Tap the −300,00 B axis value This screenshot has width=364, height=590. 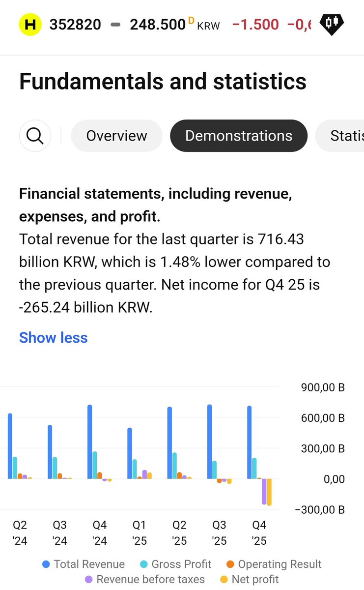[x=320, y=509]
